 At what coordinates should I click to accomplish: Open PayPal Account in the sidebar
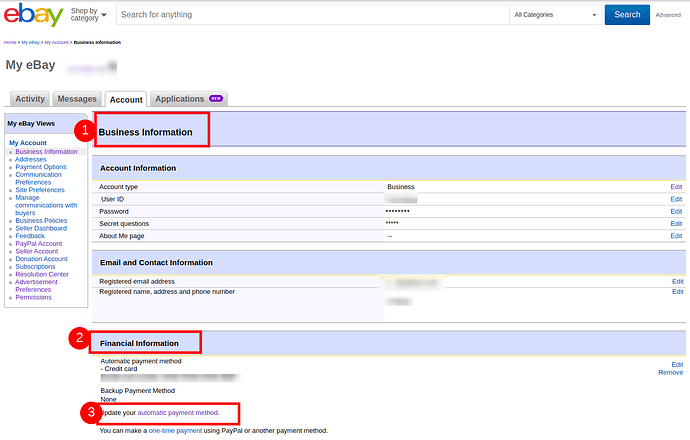[x=39, y=243]
